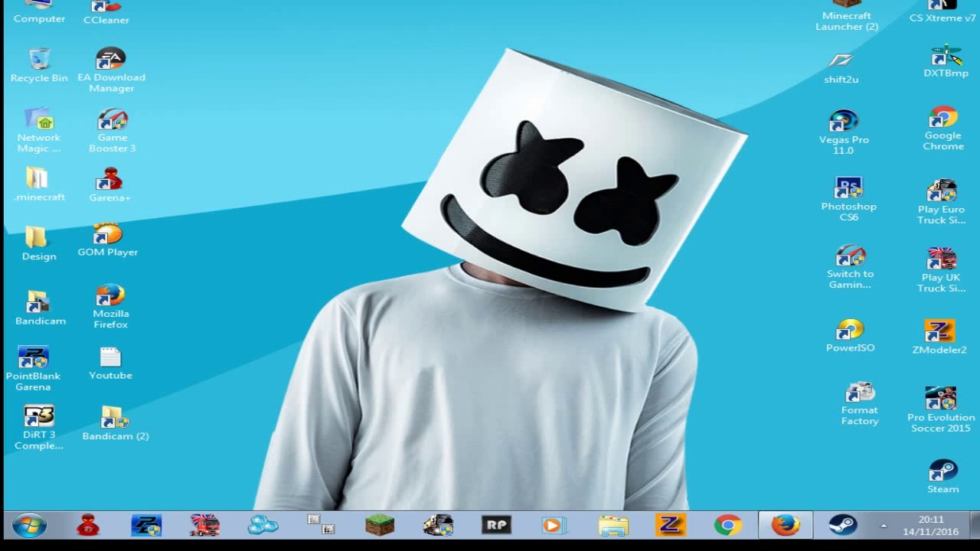
Task: Open the Google Chrome desktop shortcut
Action: [x=943, y=128]
